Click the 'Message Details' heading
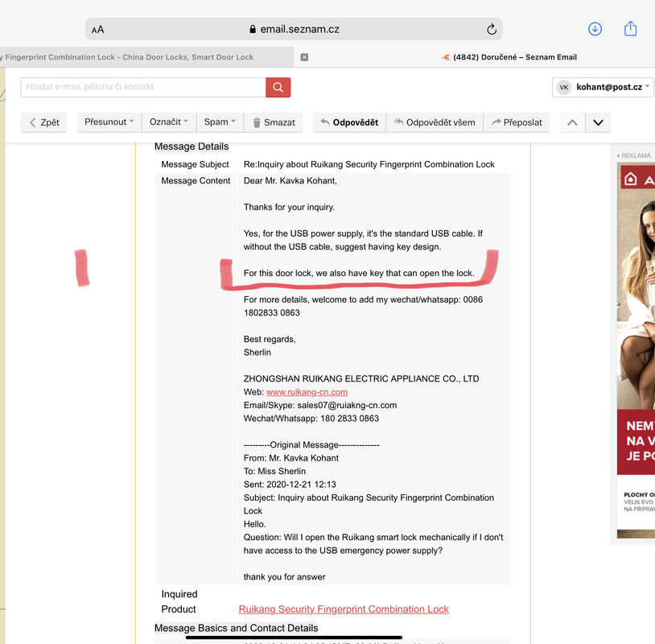This screenshot has width=655, height=644. pyautogui.click(x=192, y=147)
